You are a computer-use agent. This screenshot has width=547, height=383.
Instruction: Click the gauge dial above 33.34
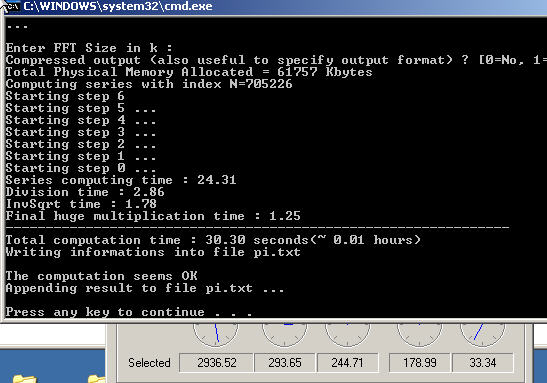point(482,335)
